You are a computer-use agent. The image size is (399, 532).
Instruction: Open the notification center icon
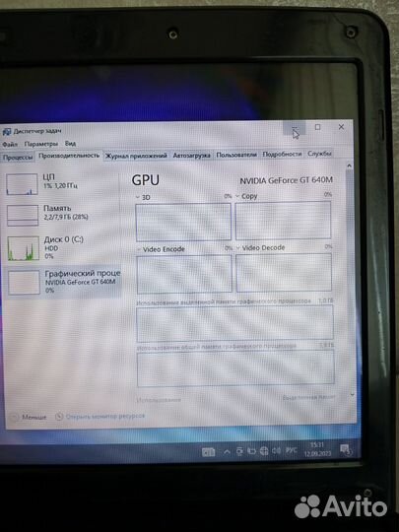coord(346,450)
